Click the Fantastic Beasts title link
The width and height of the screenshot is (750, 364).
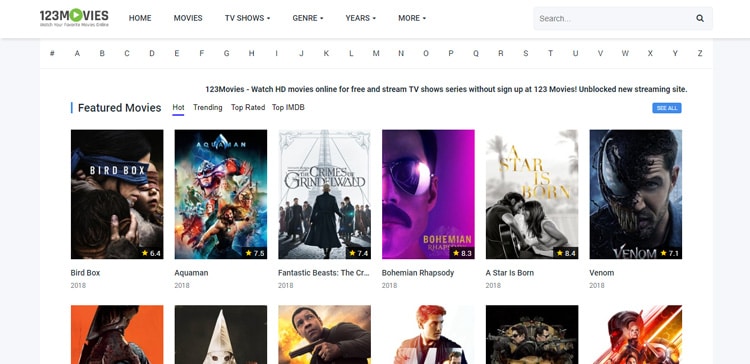(x=324, y=273)
